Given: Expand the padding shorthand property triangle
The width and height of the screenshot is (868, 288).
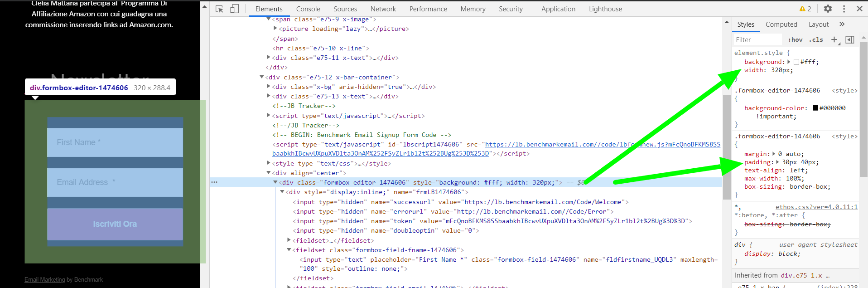Looking at the screenshot, I should [x=777, y=162].
